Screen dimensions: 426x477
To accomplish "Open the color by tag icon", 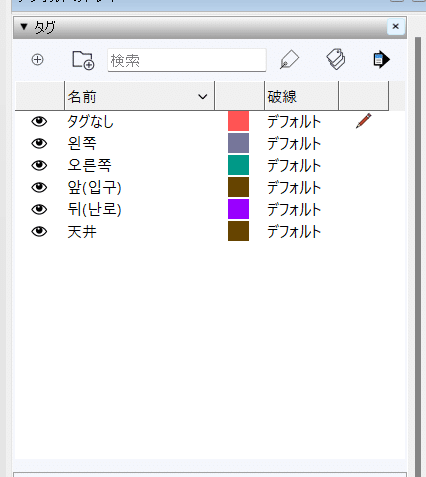I will [336, 59].
